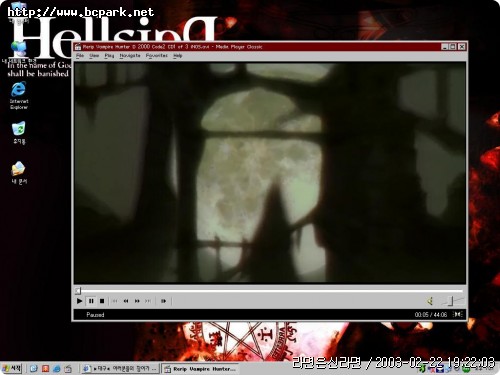Click the video display area
500x375 pixels.
(269, 173)
